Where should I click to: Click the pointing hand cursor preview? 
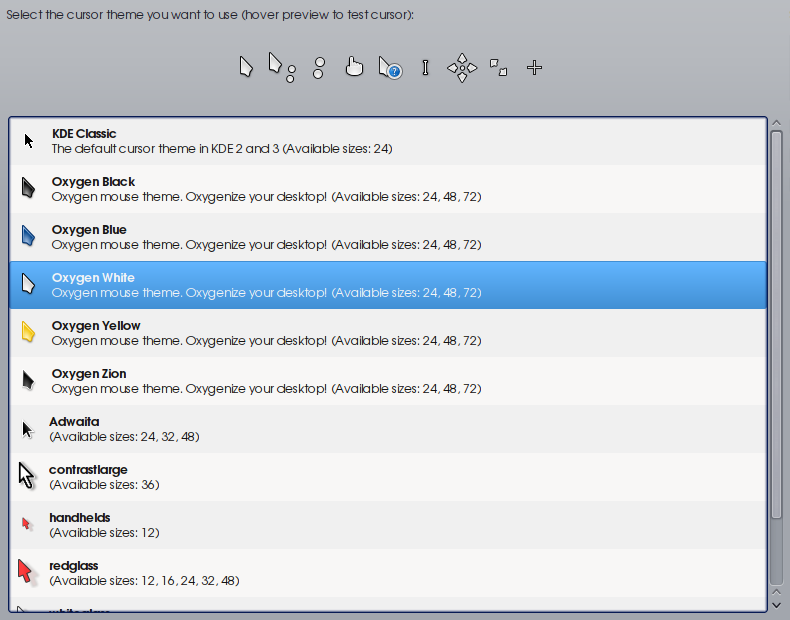click(354, 66)
